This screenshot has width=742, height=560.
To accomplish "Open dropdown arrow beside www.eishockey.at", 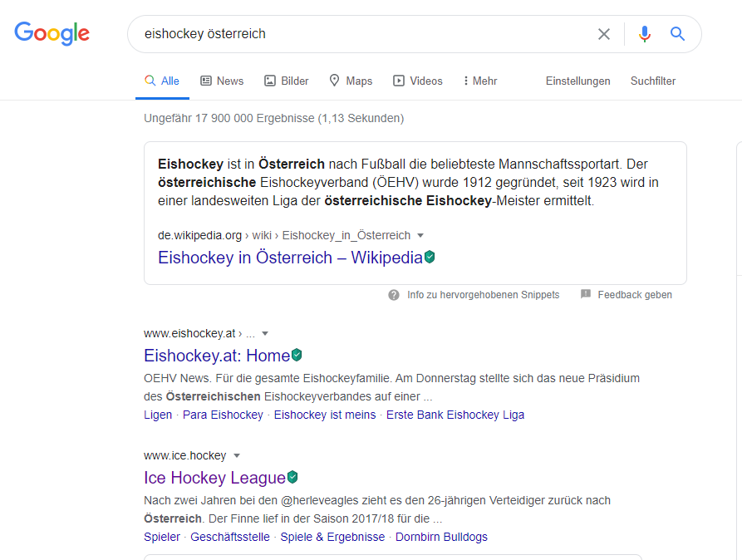I will coord(265,334).
